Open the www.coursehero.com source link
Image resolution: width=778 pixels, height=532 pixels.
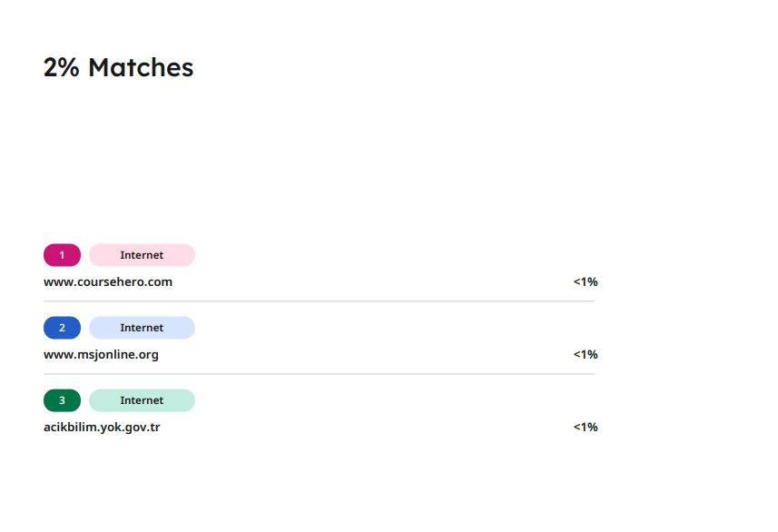(x=108, y=282)
